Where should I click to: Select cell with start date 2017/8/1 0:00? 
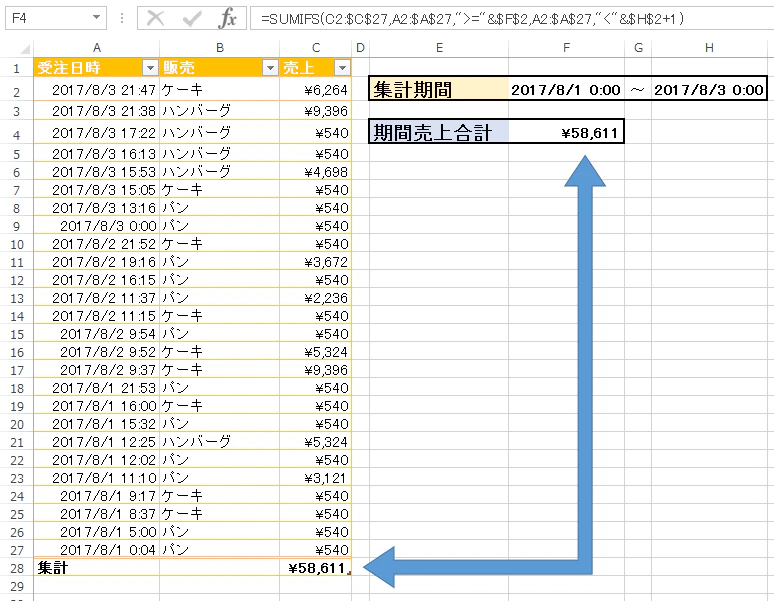[566, 89]
